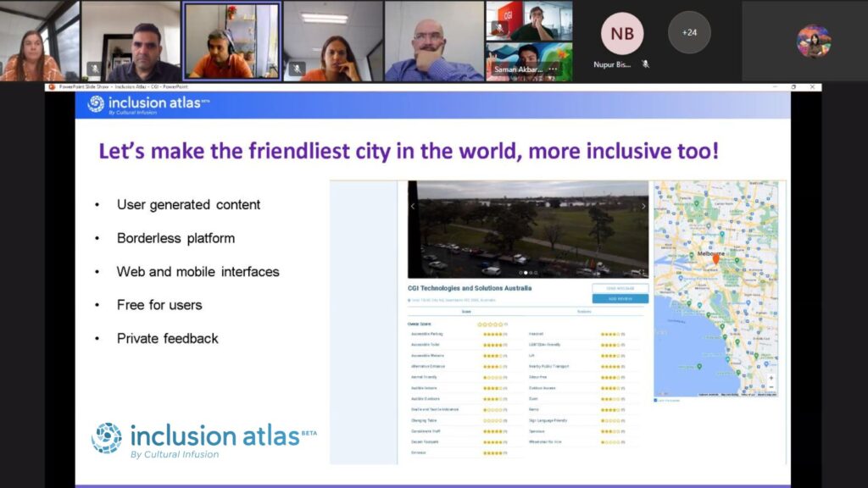Select the highlighted carousel indicator dot
Image resolution: width=868 pixels, height=488 pixels.
pyautogui.click(x=526, y=273)
